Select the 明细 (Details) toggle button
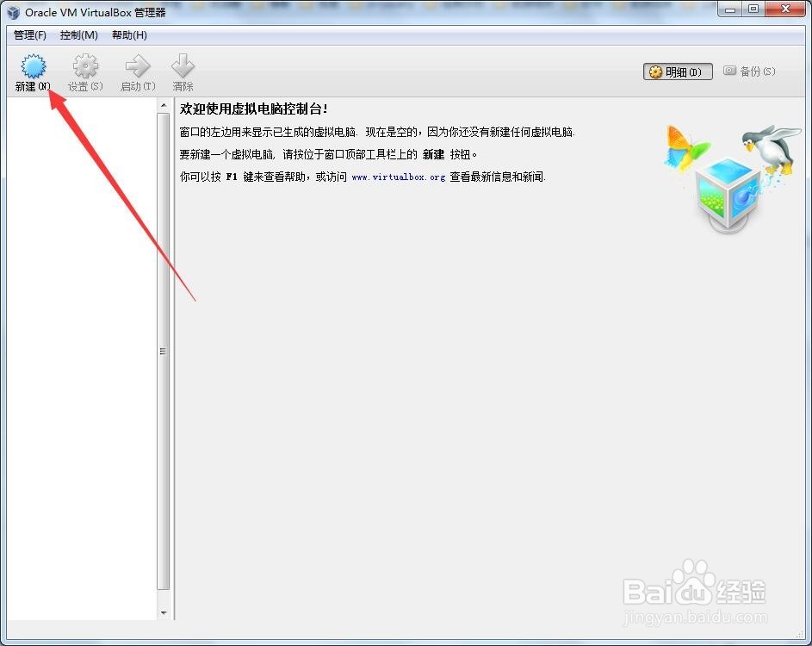 (678, 71)
